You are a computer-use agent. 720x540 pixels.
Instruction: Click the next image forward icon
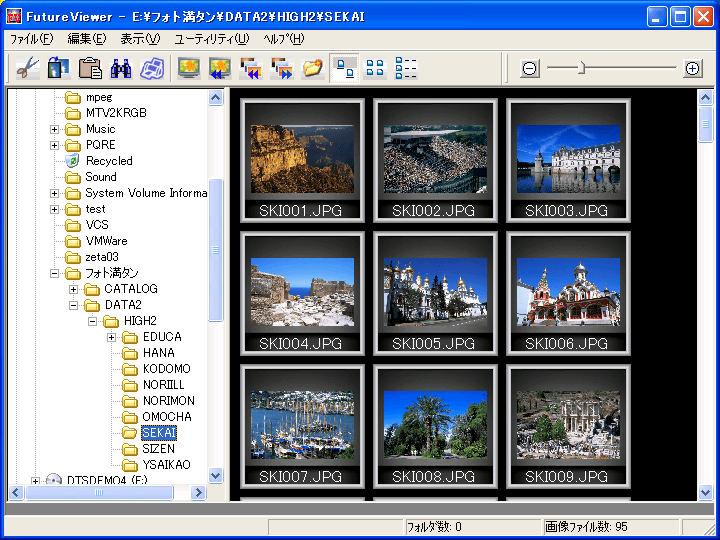pos(282,68)
